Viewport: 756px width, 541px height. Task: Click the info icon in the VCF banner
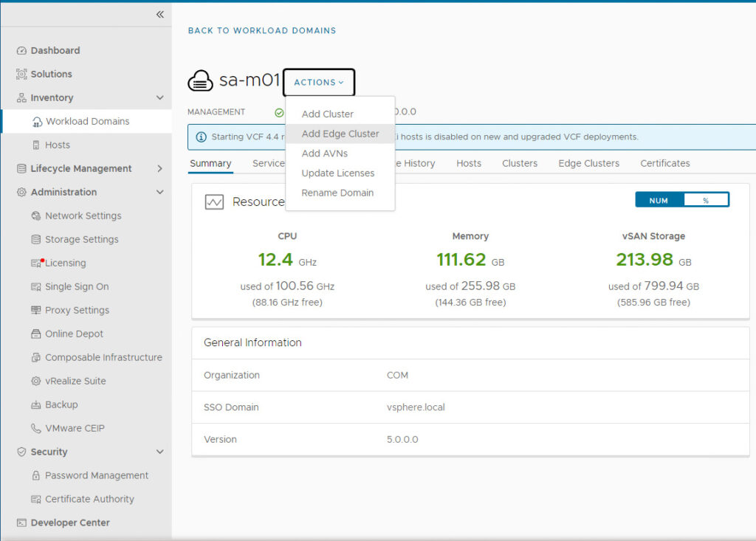(201, 137)
